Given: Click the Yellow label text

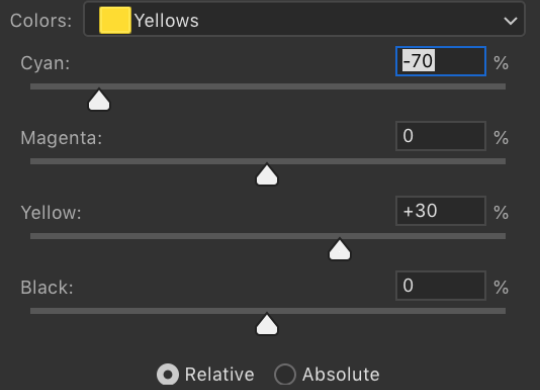Looking at the screenshot, I should (51, 213).
